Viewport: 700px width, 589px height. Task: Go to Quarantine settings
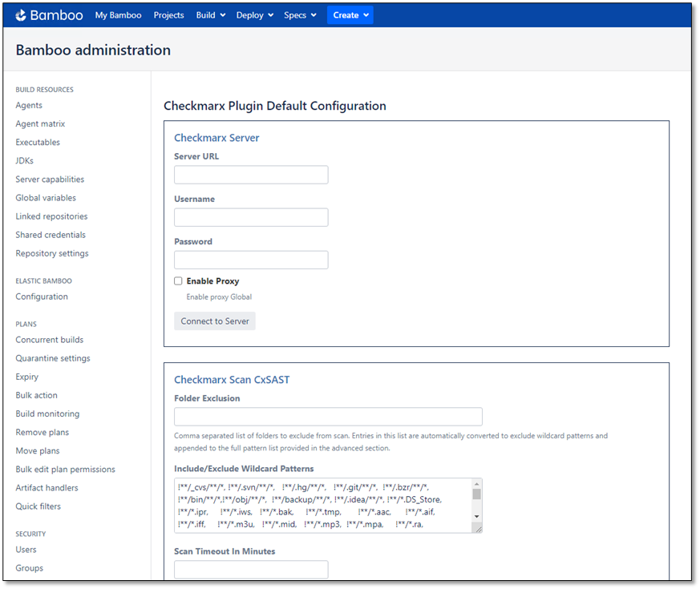point(53,358)
